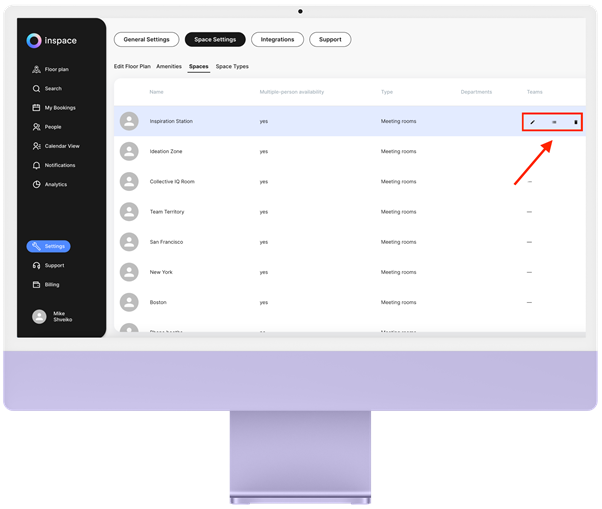Click the avatar for Ideation Zone
This screenshot has height=509, width=602.
129,152
